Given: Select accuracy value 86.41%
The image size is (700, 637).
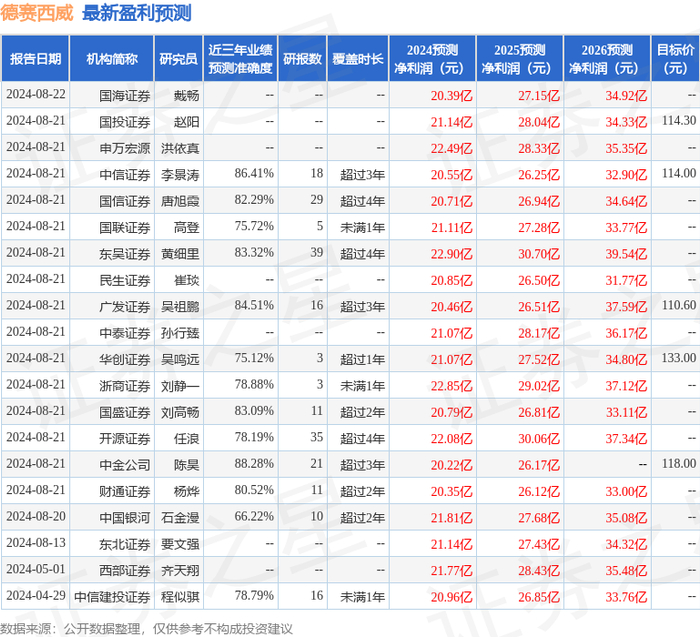Looking at the screenshot, I should [254, 173].
